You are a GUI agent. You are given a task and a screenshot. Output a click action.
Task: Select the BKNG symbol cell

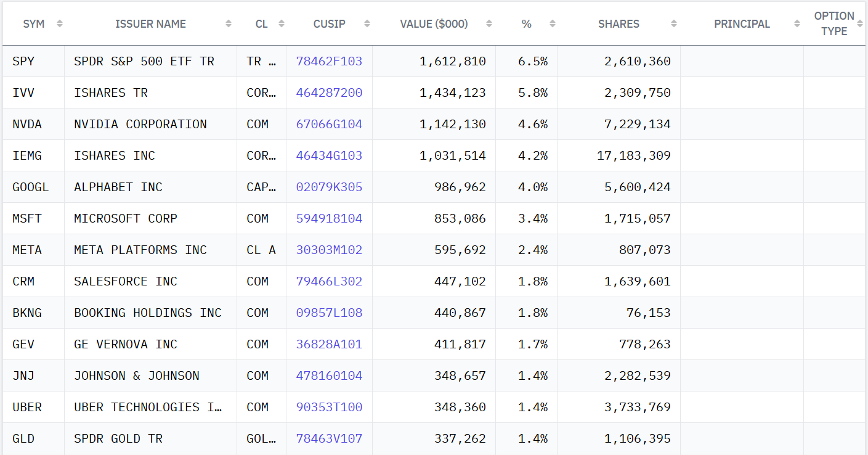click(34, 313)
